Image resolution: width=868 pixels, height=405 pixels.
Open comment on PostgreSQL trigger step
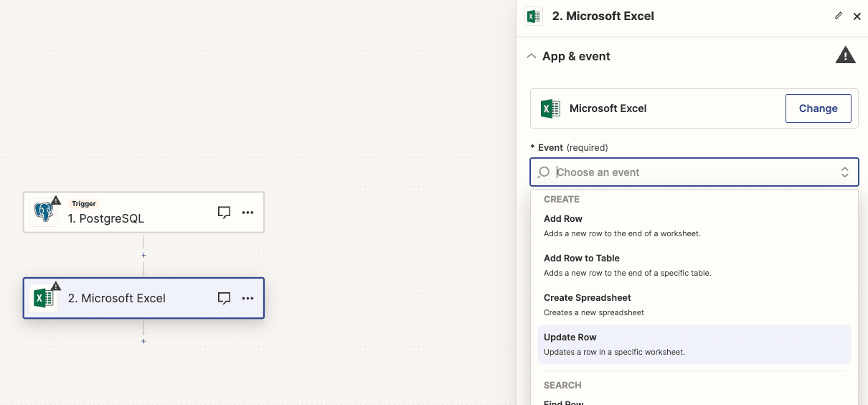[x=224, y=213]
